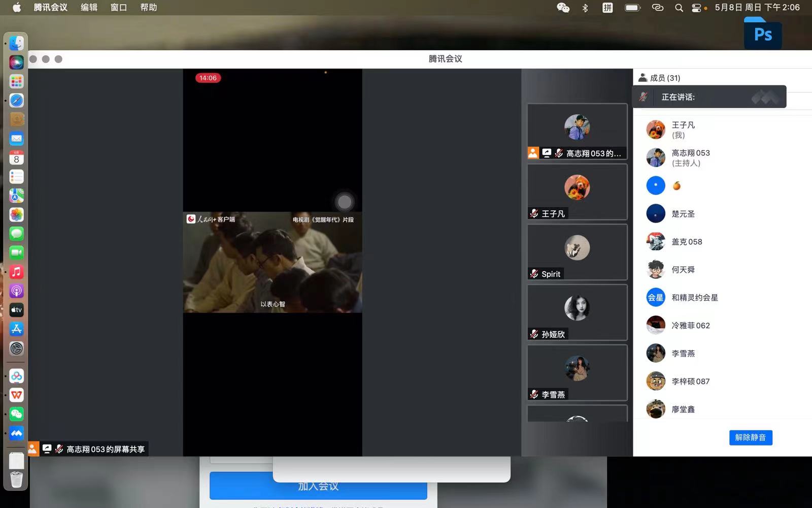Screen dimensions: 812x508
Task: Select member 楚元圣 in list
Action: pos(723,213)
